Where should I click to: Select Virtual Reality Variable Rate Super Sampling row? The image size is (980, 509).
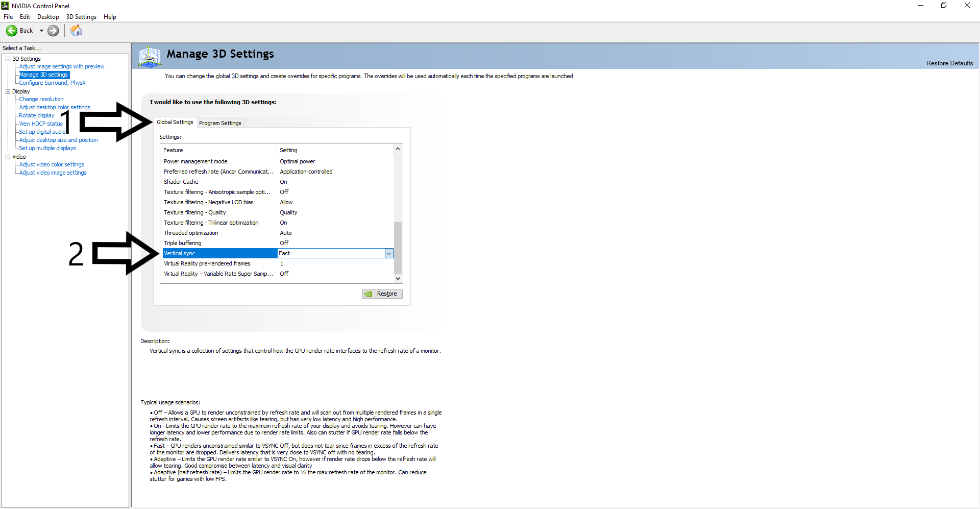coord(278,274)
